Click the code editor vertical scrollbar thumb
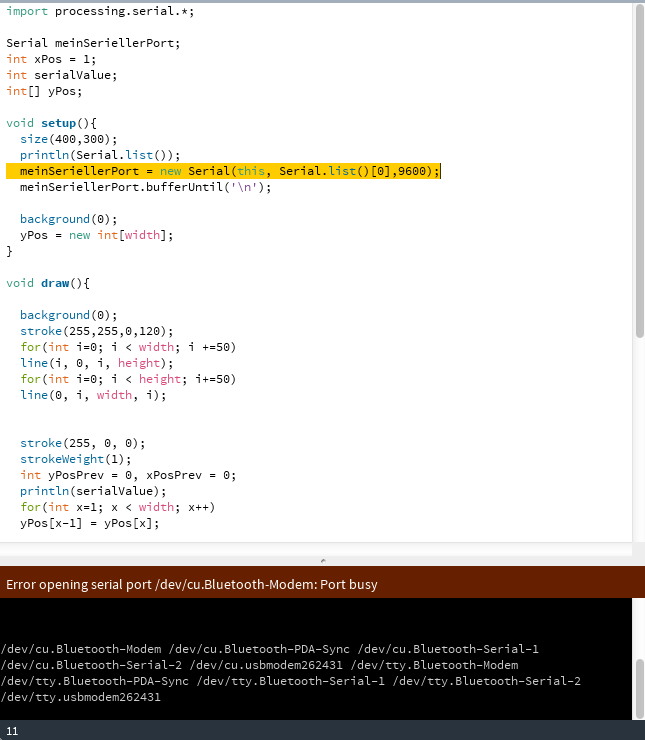645x740 pixels. point(639,171)
